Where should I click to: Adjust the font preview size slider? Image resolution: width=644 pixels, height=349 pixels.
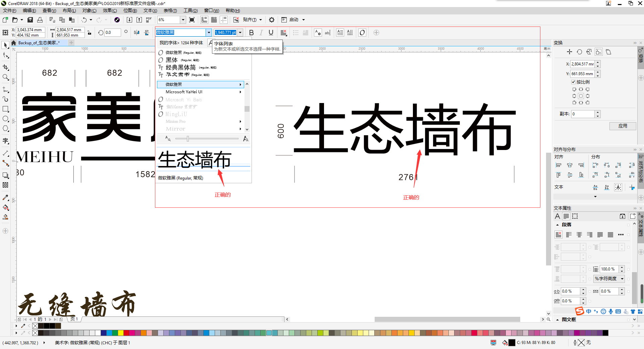pyautogui.click(x=188, y=139)
